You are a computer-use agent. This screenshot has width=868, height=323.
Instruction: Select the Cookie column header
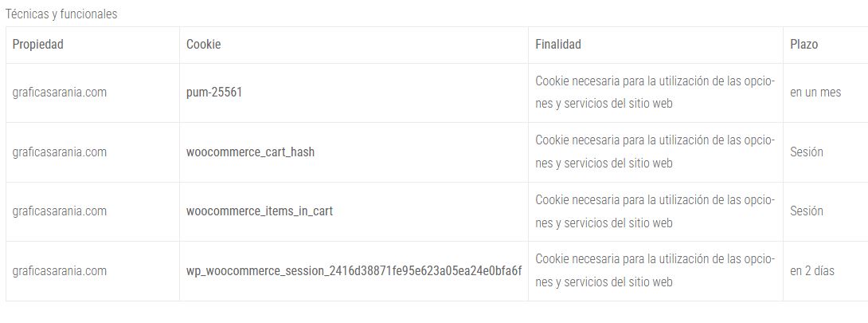coord(203,45)
